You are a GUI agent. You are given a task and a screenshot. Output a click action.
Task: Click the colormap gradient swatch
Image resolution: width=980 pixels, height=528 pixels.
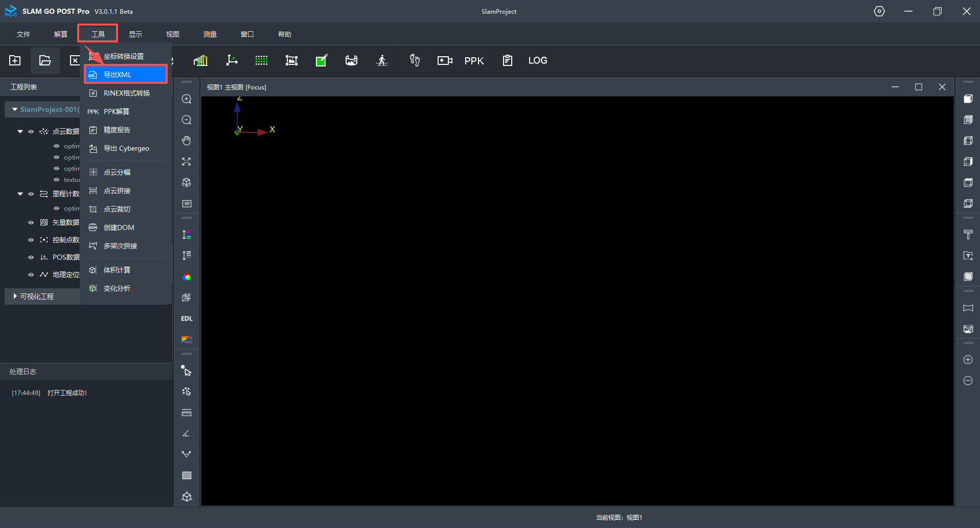click(x=187, y=339)
